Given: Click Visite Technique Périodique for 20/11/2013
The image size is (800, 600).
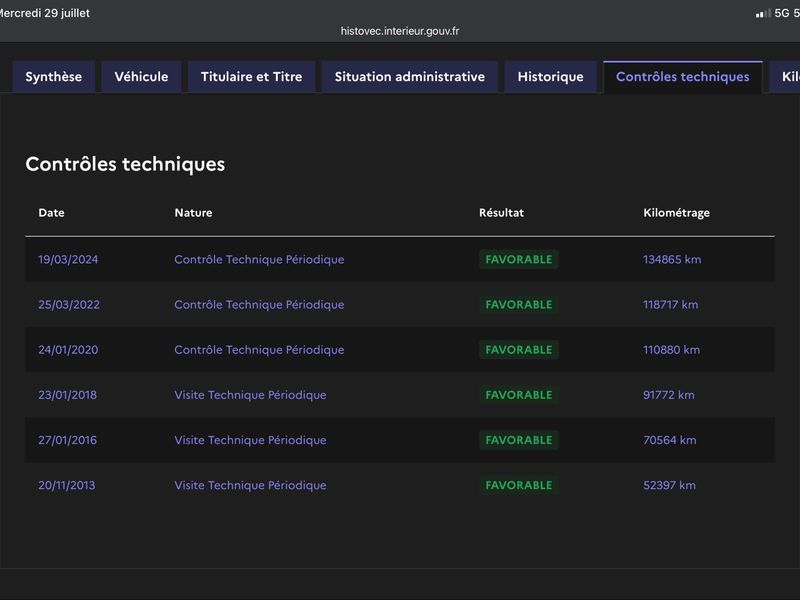Looking at the screenshot, I should tap(251, 485).
